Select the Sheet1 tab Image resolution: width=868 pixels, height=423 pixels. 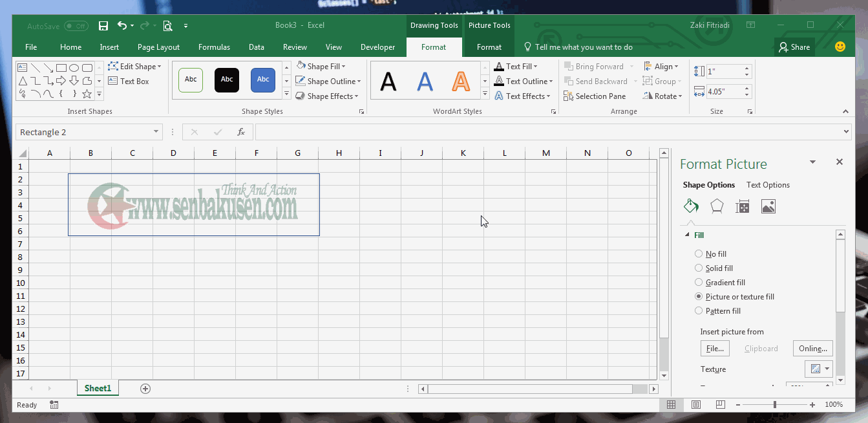point(98,388)
